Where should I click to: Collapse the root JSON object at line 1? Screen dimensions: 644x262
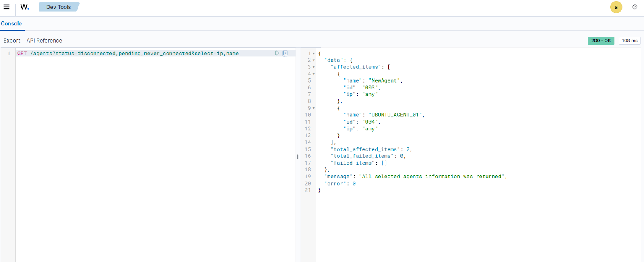314,54
